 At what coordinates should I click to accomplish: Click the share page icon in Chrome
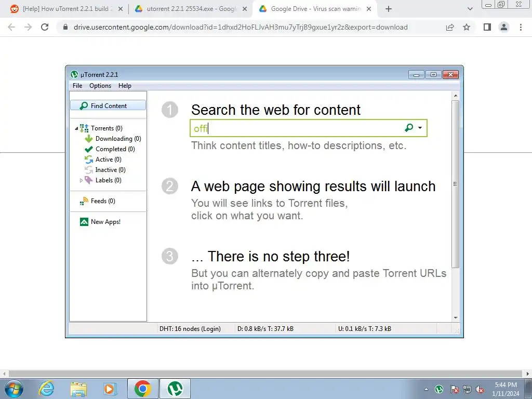[450, 27]
